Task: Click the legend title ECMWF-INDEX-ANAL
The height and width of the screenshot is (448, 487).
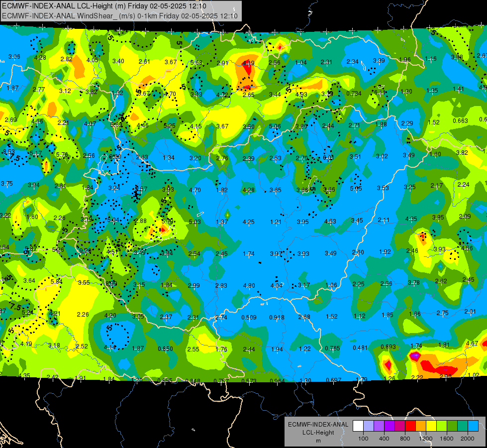Action: 318,425
